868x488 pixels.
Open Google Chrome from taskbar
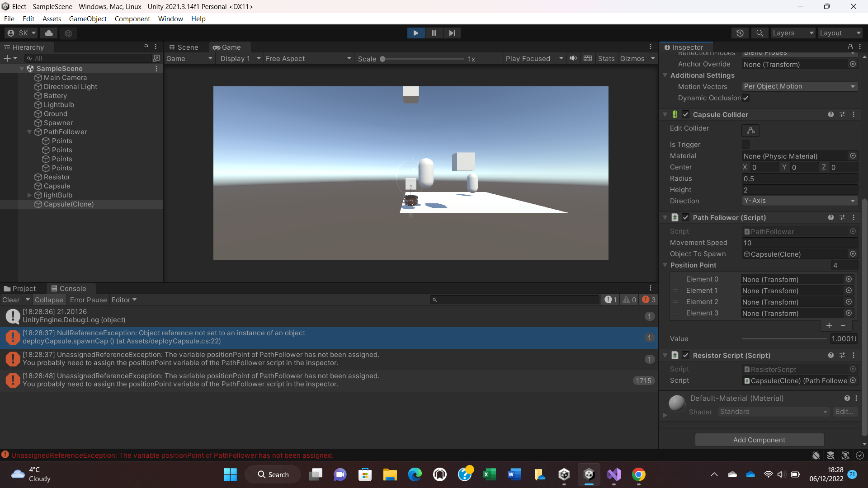[639, 474]
